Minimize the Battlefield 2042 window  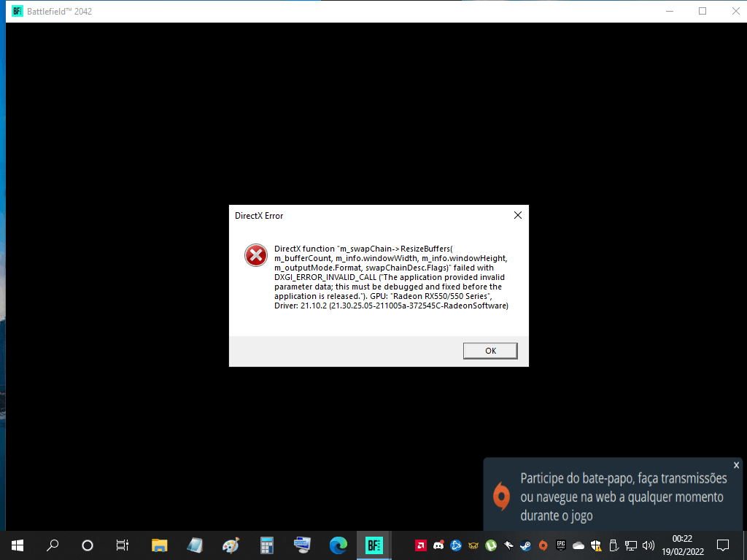[x=670, y=11]
